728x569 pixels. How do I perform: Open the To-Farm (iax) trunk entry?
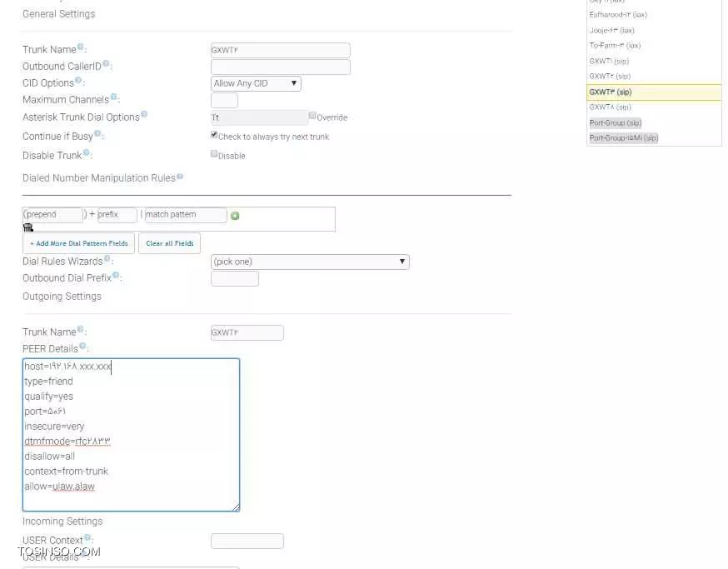coord(615,46)
